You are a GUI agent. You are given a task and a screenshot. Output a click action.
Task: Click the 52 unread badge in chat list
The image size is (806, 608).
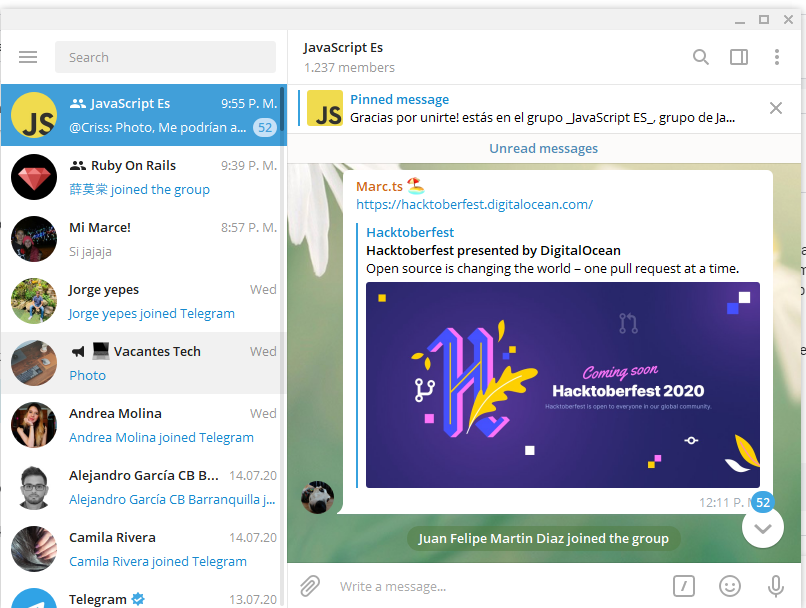pyautogui.click(x=265, y=127)
